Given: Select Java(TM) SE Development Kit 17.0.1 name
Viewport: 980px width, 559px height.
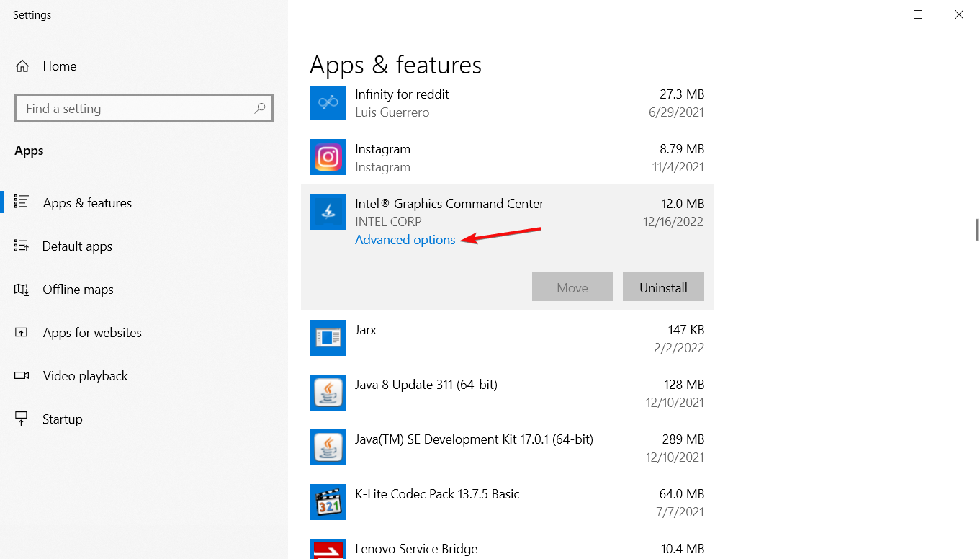Looking at the screenshot, I should point(474,439).
